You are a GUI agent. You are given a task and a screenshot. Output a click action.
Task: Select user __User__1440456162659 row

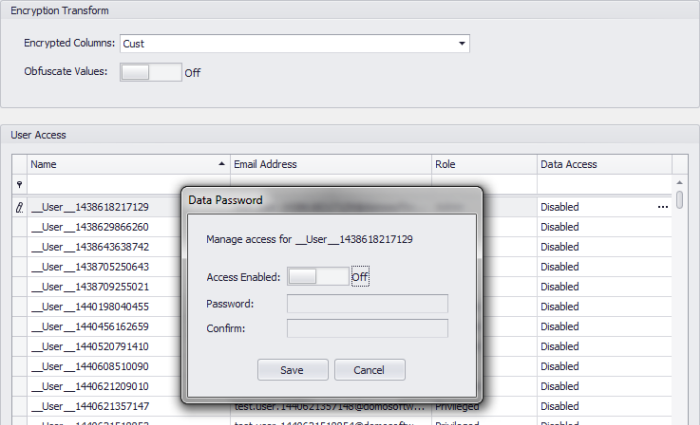(x=342, y=326)
